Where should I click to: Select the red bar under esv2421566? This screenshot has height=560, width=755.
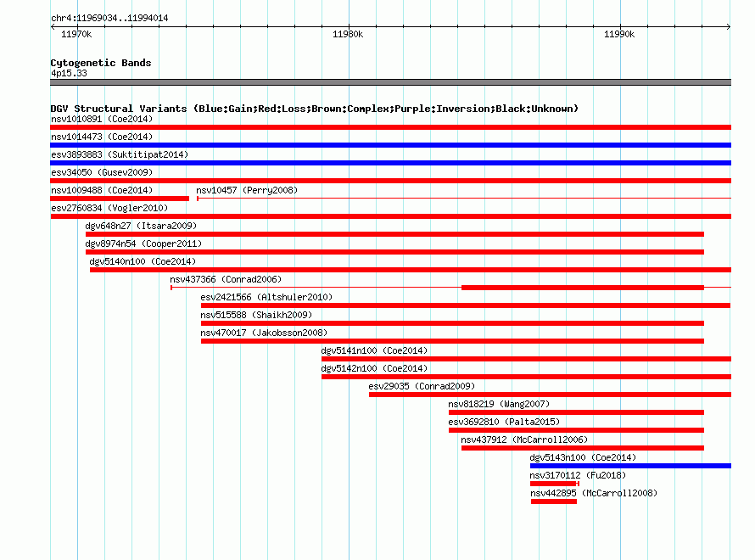466,305
